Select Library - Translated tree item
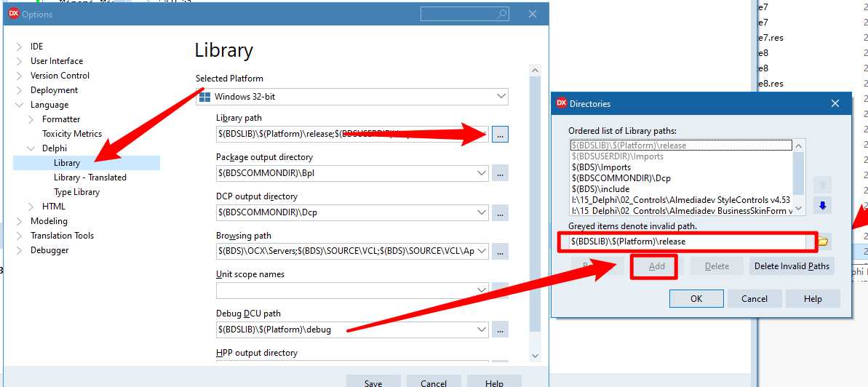This screenshot has height=387, width=868. pos(90,177)
